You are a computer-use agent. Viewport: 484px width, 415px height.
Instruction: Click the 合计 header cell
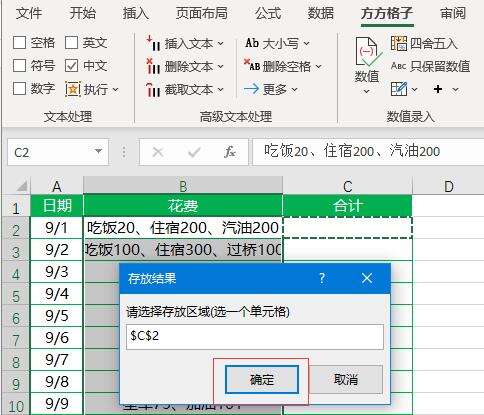coord(347,206)
